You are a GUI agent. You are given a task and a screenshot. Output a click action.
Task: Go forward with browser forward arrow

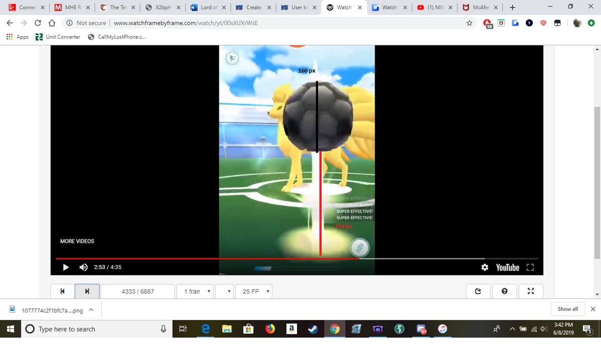(x=24, y=23)
